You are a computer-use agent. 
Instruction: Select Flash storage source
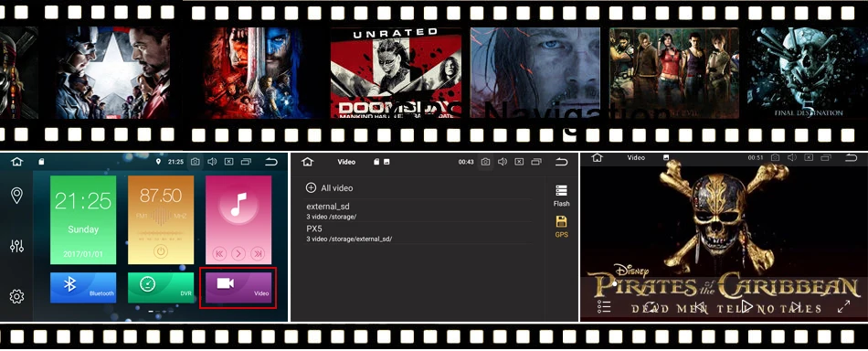[561, 196]
